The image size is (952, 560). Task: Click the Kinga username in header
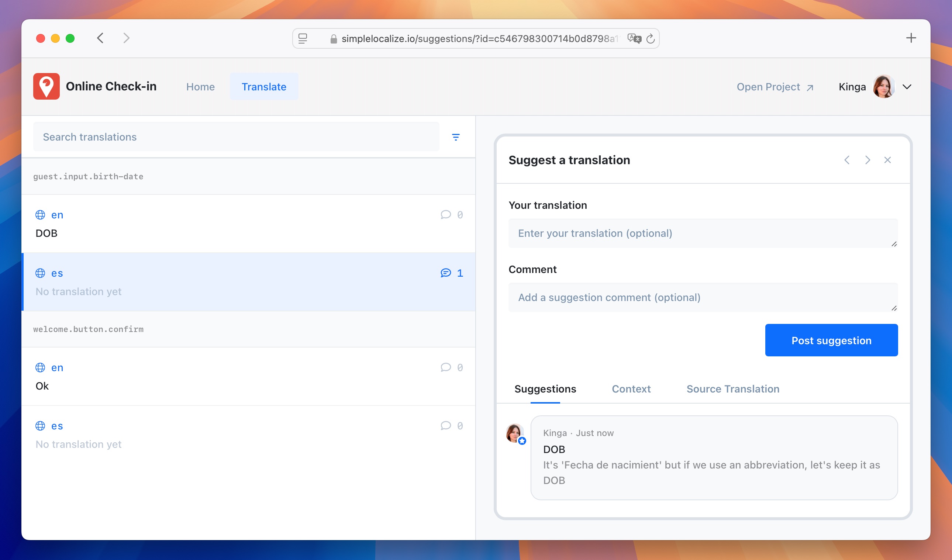coord(852,87)
